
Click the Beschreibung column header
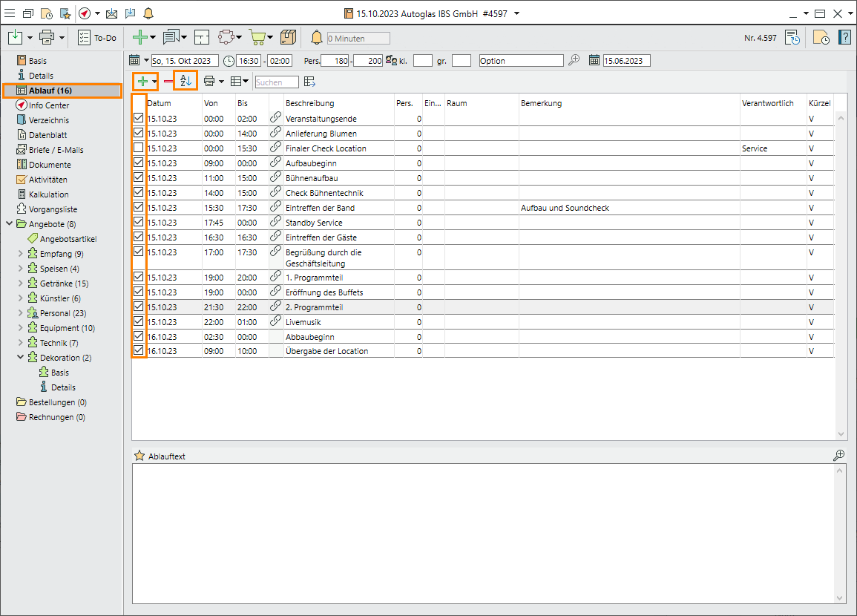309,103
